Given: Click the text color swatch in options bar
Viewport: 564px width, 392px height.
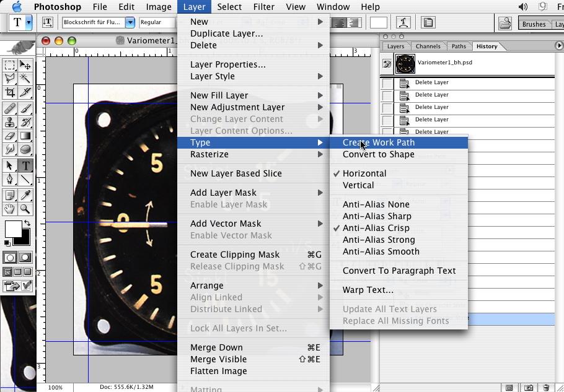Looking at the screenshot, I should point(378,23).
